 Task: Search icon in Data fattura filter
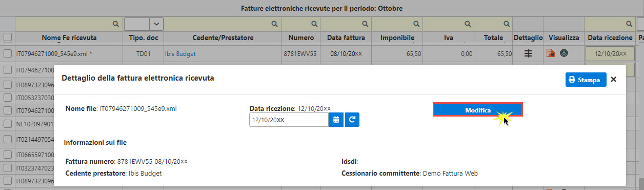click(365, 24)
